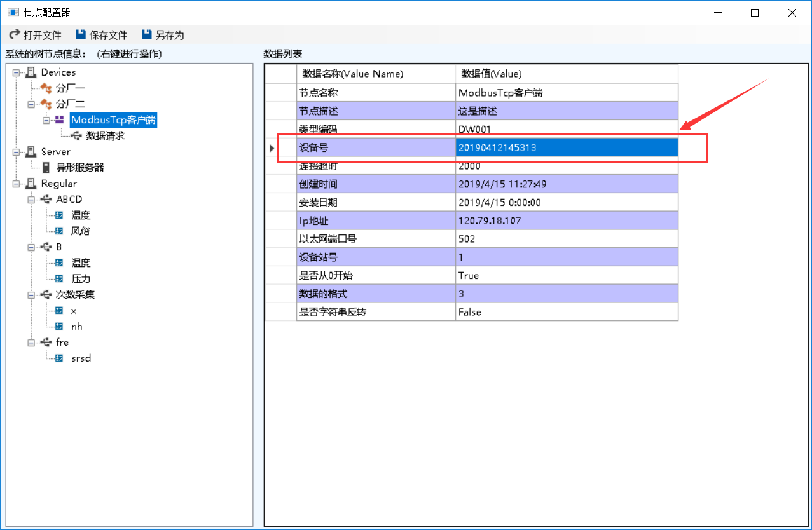Click the icon of 温度 under ABCD
The height and width of the screenshot is (530, 812).
[x=60, y=215]
